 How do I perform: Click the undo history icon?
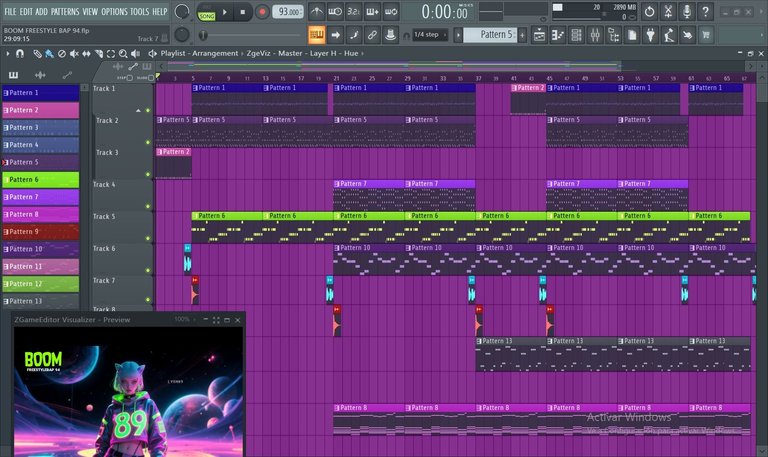649,11
